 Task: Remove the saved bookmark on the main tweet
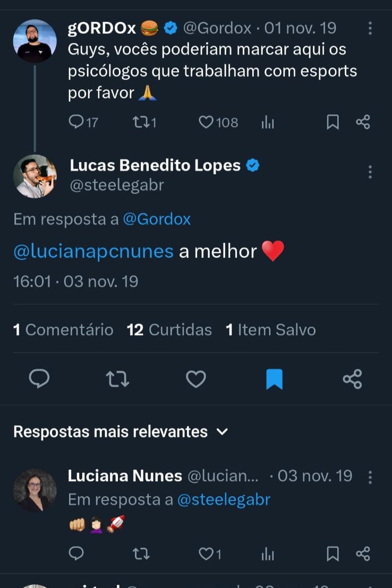pos(274,379)
